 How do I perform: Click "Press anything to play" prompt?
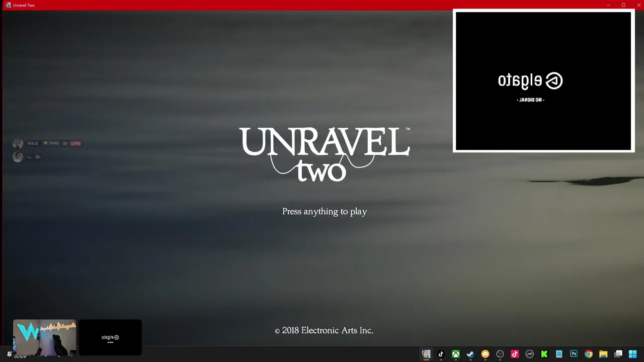coord(325,212)
